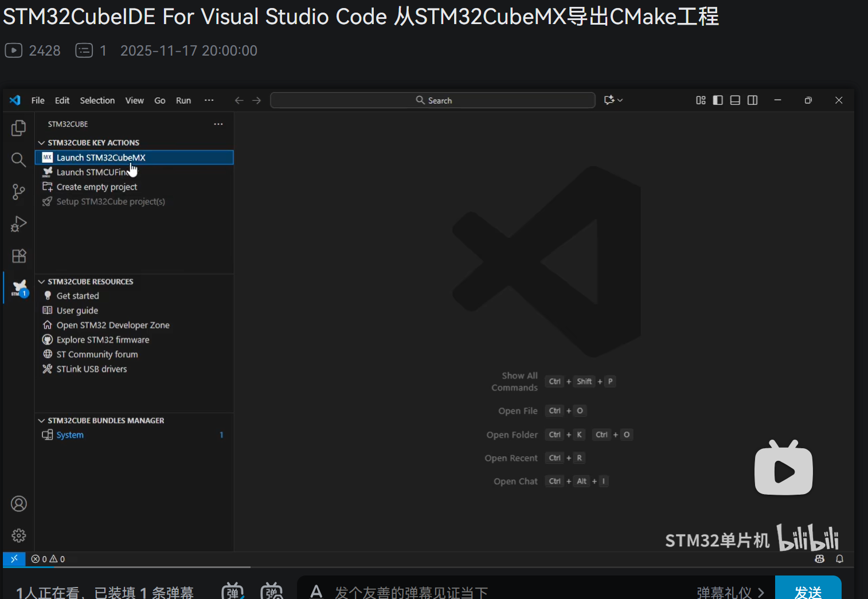This screenshot has height=599, width=868.
Task: Open Customize Layout icon
Action: point(701,100)
